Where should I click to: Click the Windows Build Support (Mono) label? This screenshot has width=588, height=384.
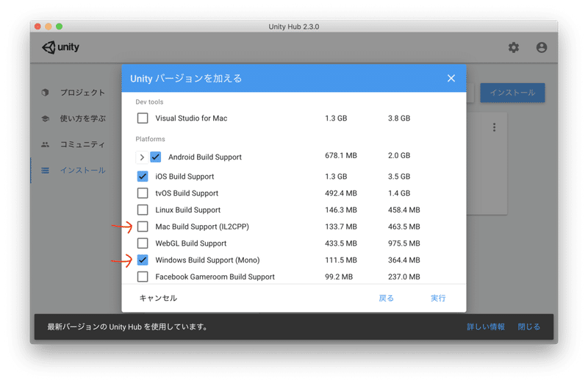coord(207,260)
